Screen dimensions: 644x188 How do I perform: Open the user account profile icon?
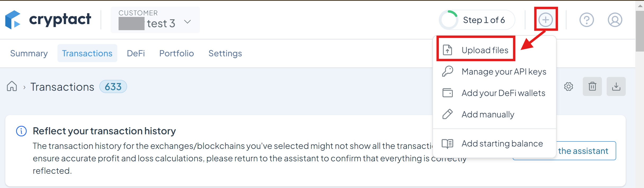click(615, 20)
